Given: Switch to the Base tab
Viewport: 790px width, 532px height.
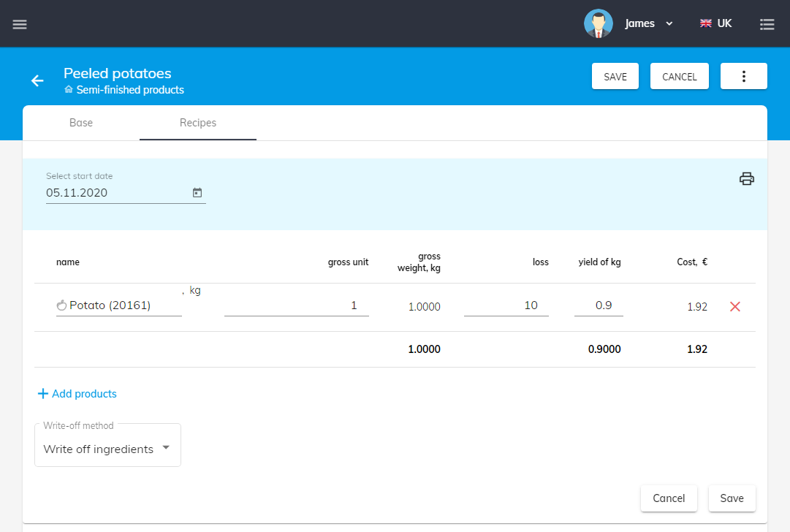Looking at the screenshot, I should pos(81,123).
